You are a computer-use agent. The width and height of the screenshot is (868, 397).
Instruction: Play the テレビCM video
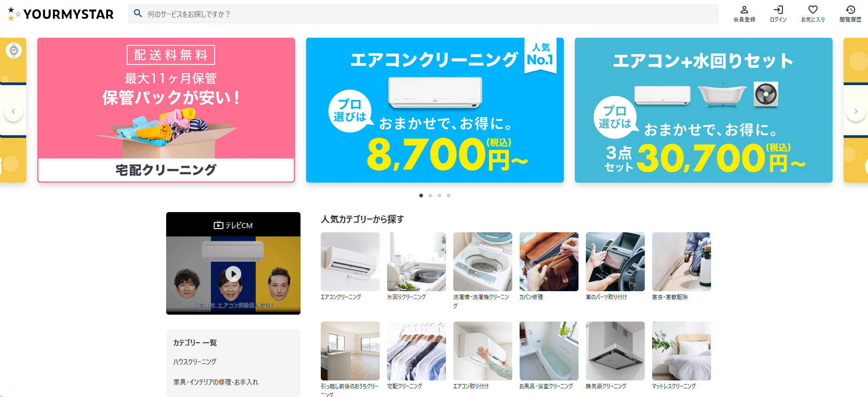pos(233,274)
